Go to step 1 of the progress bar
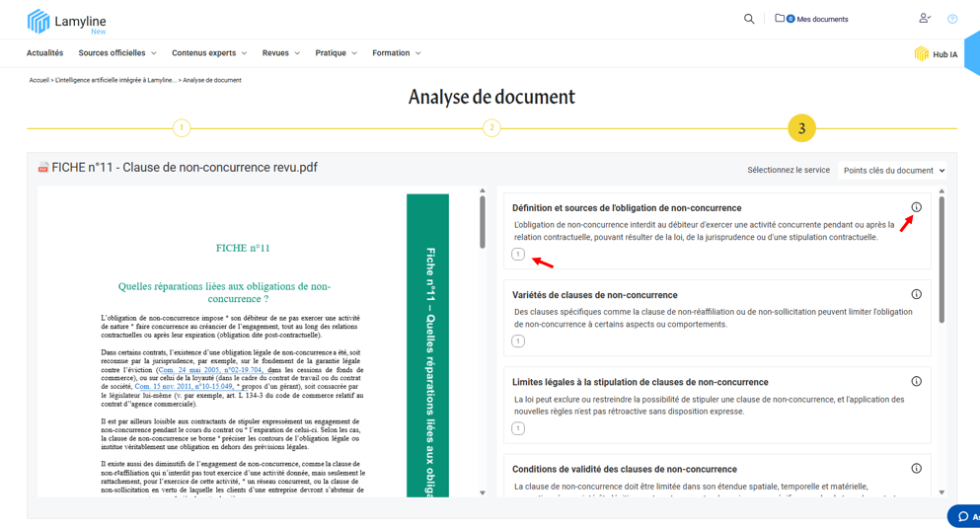Screen dimensions: 980x529 [182, 127]
